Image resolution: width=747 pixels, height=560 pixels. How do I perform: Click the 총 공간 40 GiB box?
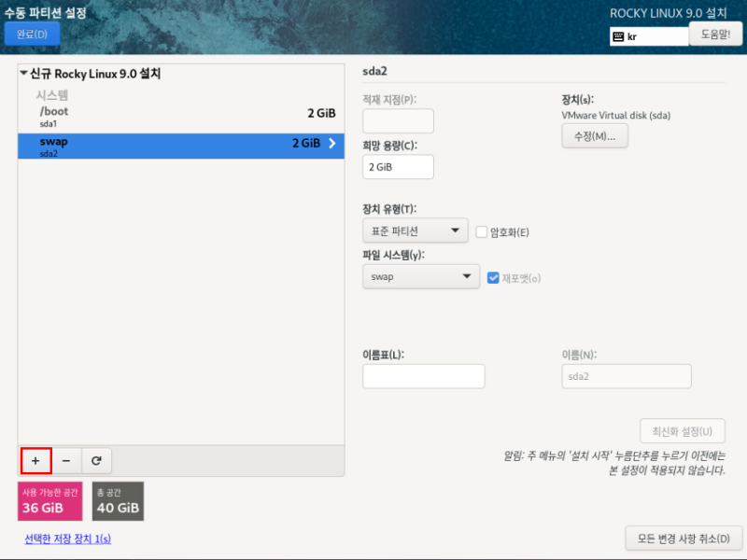click(118, 501)
